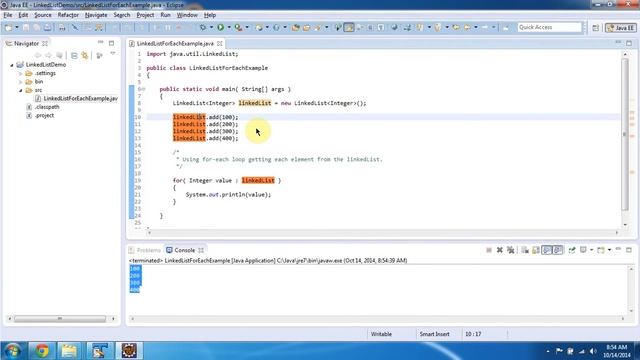Switch to the Problems tab

point(145,250)
